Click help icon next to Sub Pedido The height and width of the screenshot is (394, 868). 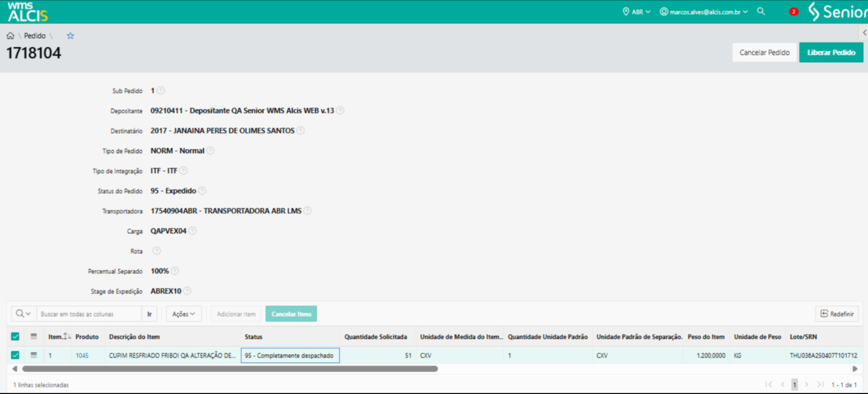click(x=161, y=91)
